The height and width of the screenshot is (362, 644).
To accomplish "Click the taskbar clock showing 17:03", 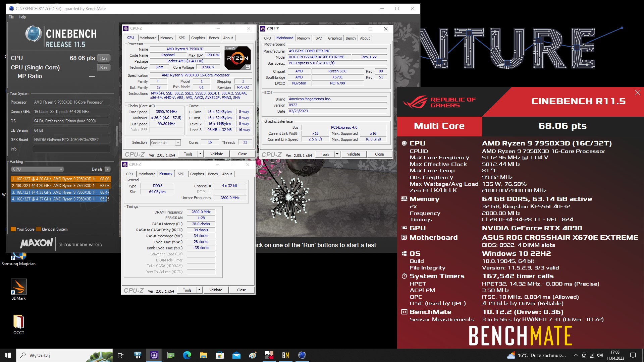I will click(x=615, y=355).
